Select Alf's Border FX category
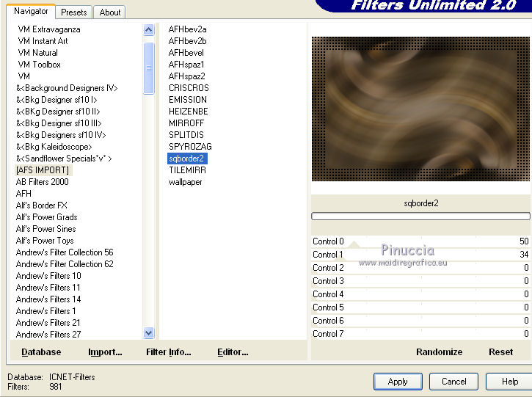 point(41,205)
